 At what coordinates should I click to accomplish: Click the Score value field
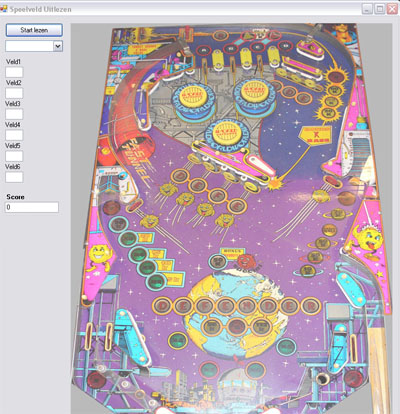pyautogui.click(x=32, y=207)
